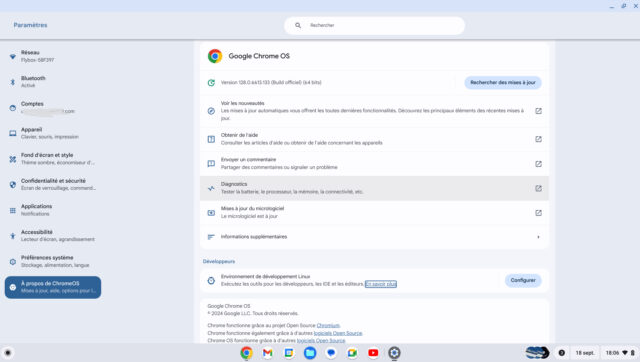Open logiciels Open Source link for Chrome OS
Viewport: 640px width, 362px height.
coord(321,340)
